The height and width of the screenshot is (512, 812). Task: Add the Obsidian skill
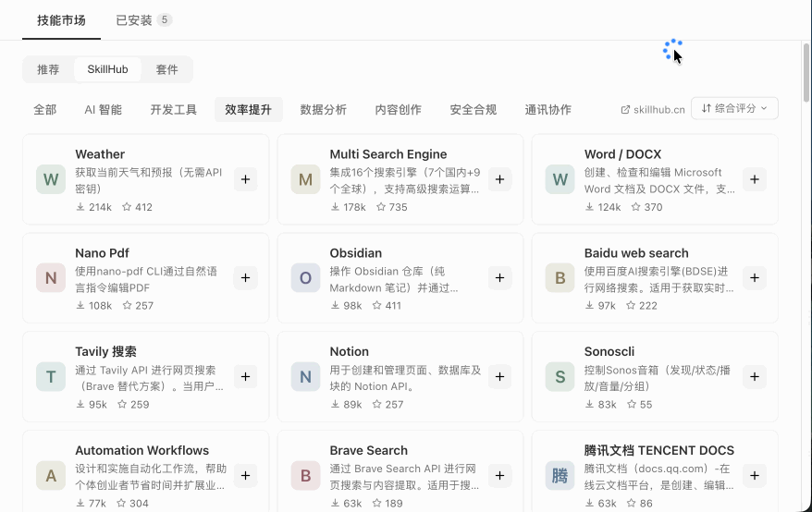[499, 277]
